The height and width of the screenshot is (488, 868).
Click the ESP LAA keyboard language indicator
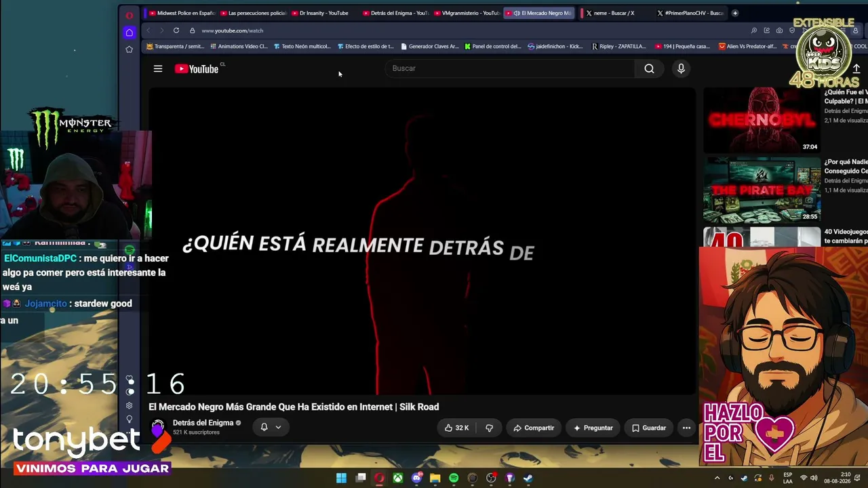click(787, 478)
